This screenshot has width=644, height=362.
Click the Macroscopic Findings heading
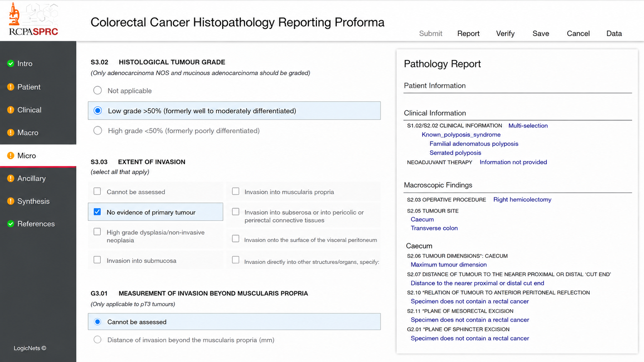tap(438, 185)
